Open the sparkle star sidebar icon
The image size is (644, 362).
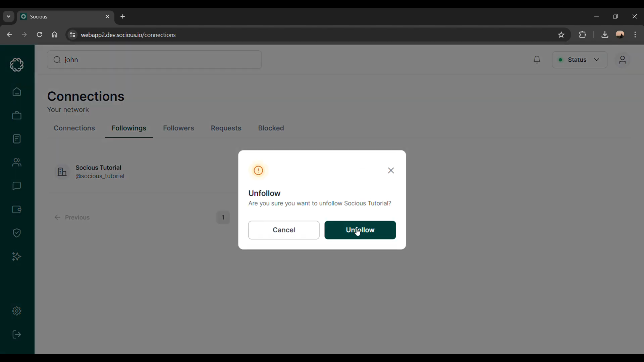17,257
